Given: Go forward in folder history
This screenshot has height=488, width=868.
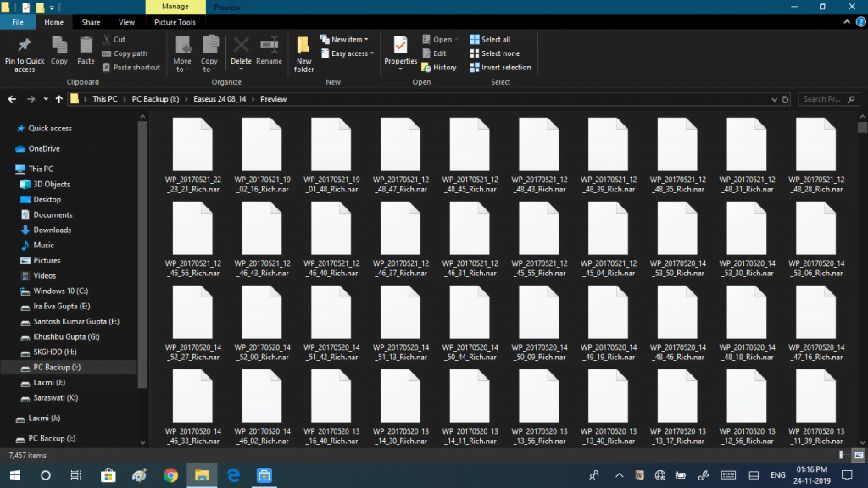Looking at the screenshot, I should pos(31,99).
